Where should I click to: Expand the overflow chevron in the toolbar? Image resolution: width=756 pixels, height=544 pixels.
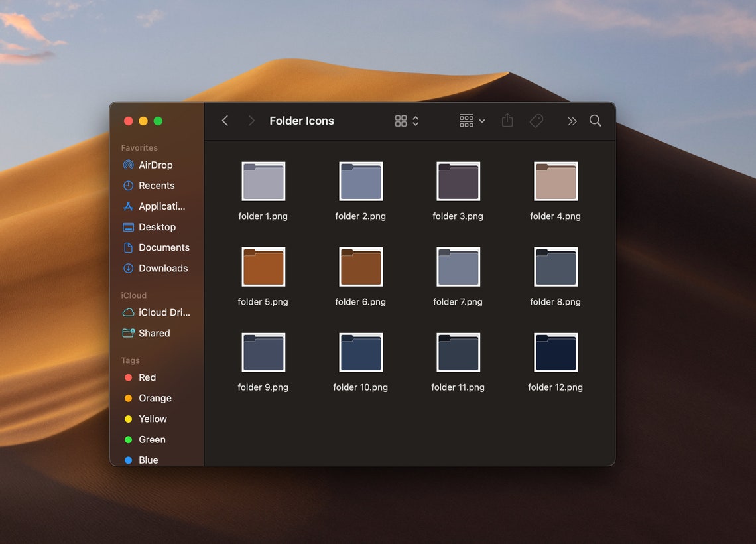coord(572,121)
